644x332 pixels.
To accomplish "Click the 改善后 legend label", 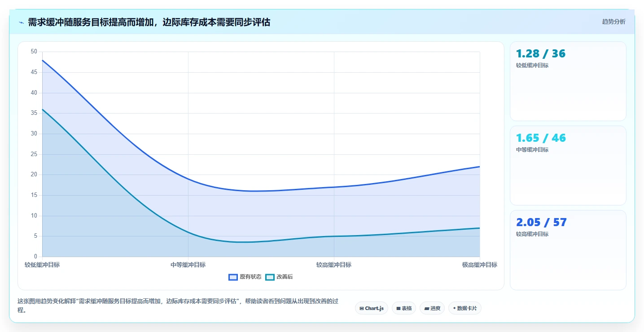I will pos(285,277).
